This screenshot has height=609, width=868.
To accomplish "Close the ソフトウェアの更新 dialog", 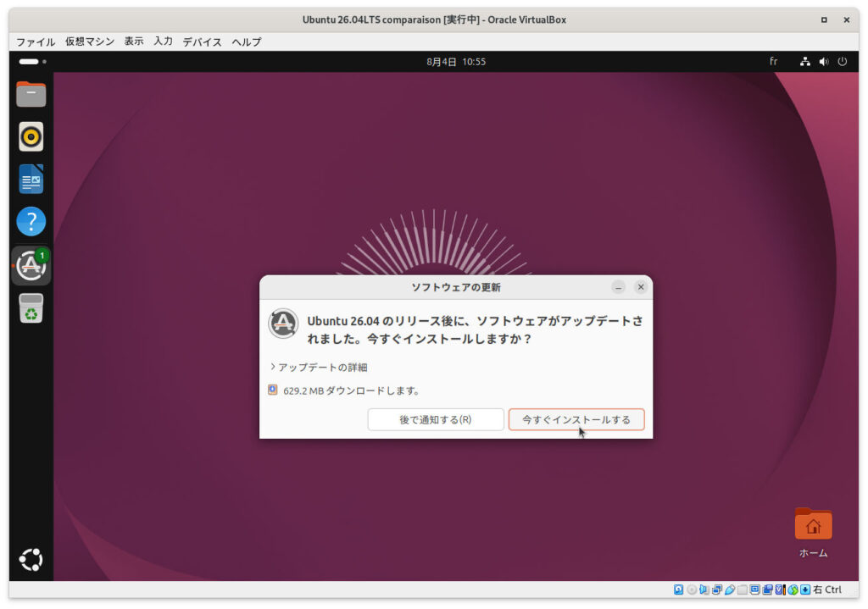I will point(641,287).
